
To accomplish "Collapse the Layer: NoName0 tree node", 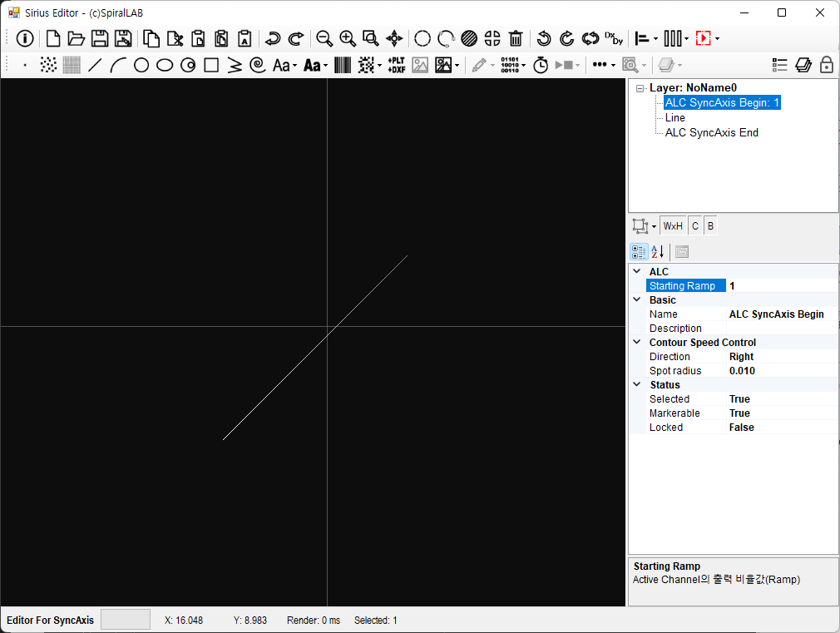I will [640, 88].
